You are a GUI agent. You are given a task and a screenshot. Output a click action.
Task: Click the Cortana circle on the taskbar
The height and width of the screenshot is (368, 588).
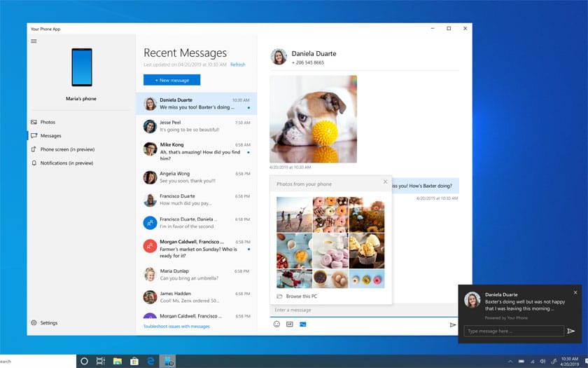coord(85,361)
